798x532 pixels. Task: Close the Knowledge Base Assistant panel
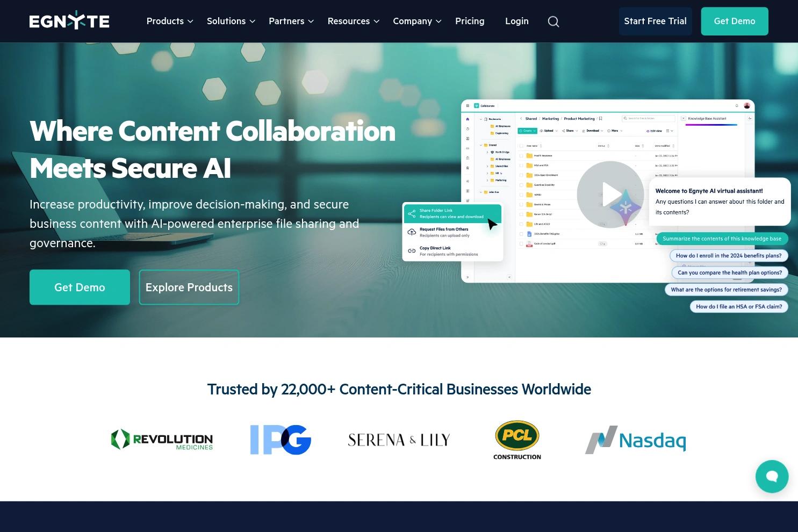pos(683,119)
